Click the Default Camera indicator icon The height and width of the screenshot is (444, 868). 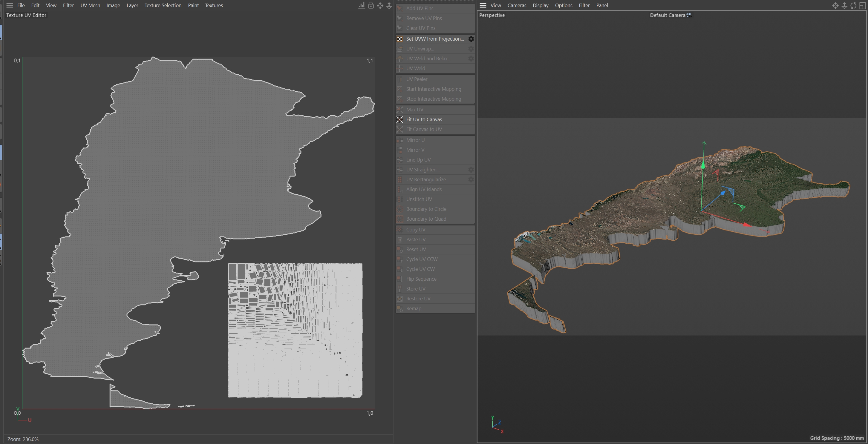click(x=689, y=15)
